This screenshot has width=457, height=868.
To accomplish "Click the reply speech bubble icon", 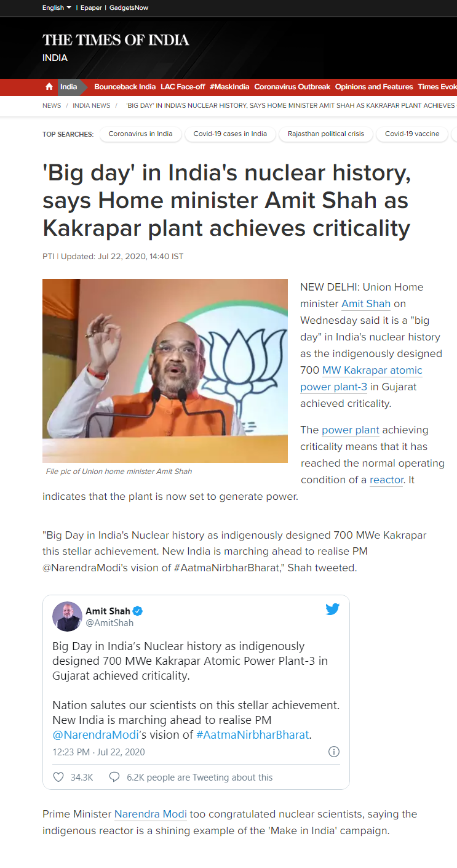I will tap(114, 777).
